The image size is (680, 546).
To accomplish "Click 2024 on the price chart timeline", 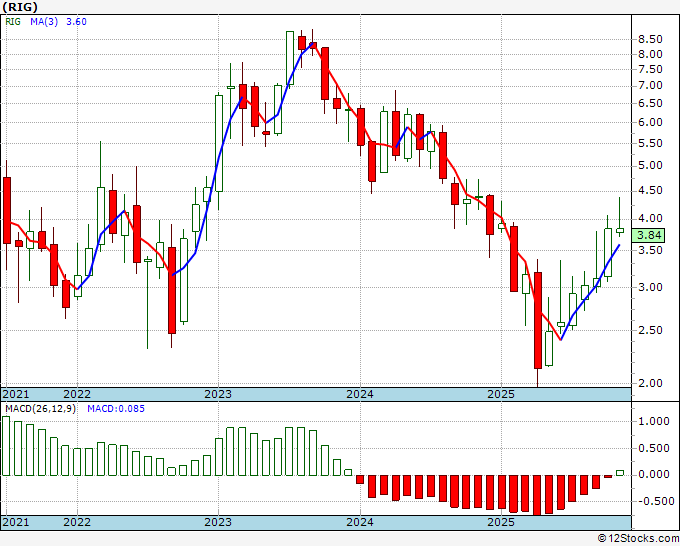I will [359, 394].
